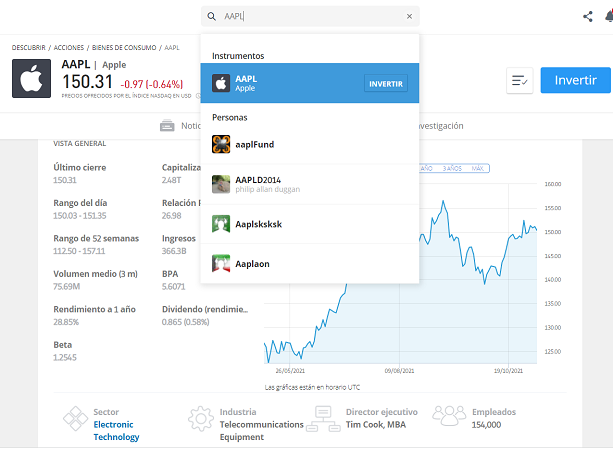Click the price change -0.97 (-0.64%)
Viewport: 613px width, 450px height.
pyautogui.click(x=152, y=84)
